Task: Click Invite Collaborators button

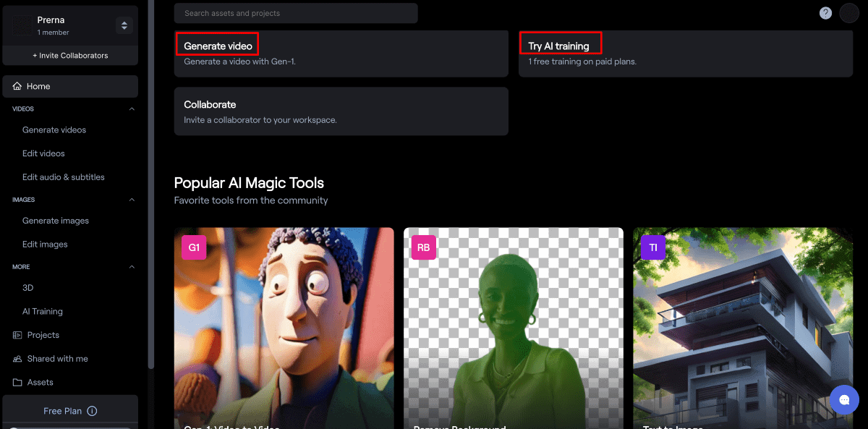Action: coord(70,56)
